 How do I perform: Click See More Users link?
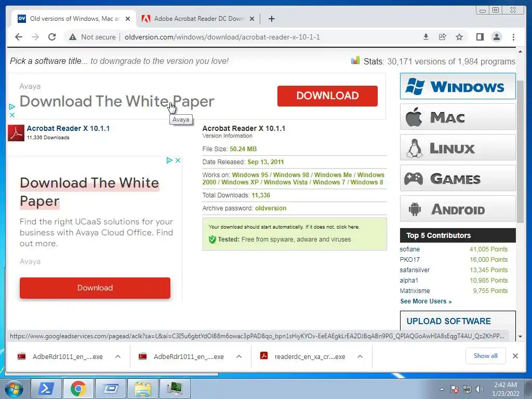click(426, 301)
